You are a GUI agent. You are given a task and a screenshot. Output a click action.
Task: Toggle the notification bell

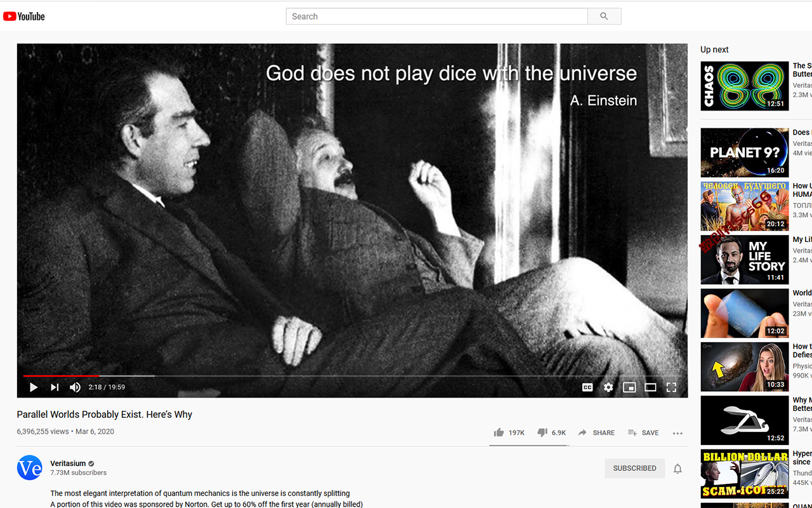coord(678,469)
